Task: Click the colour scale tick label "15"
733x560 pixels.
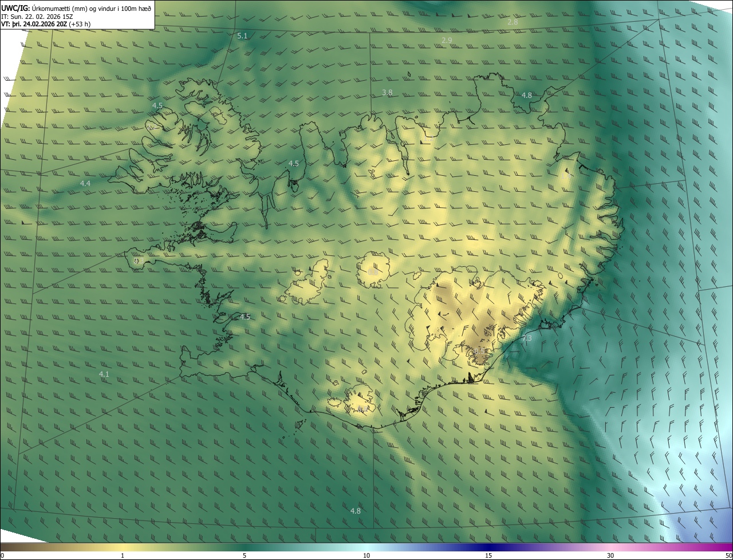Action: pos(488,555)
